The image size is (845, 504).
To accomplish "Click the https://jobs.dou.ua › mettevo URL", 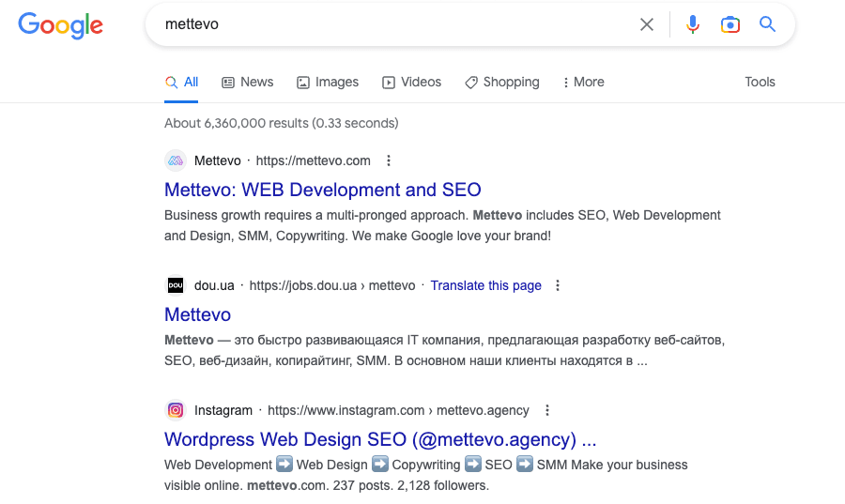I will click(x=332, y=285).
